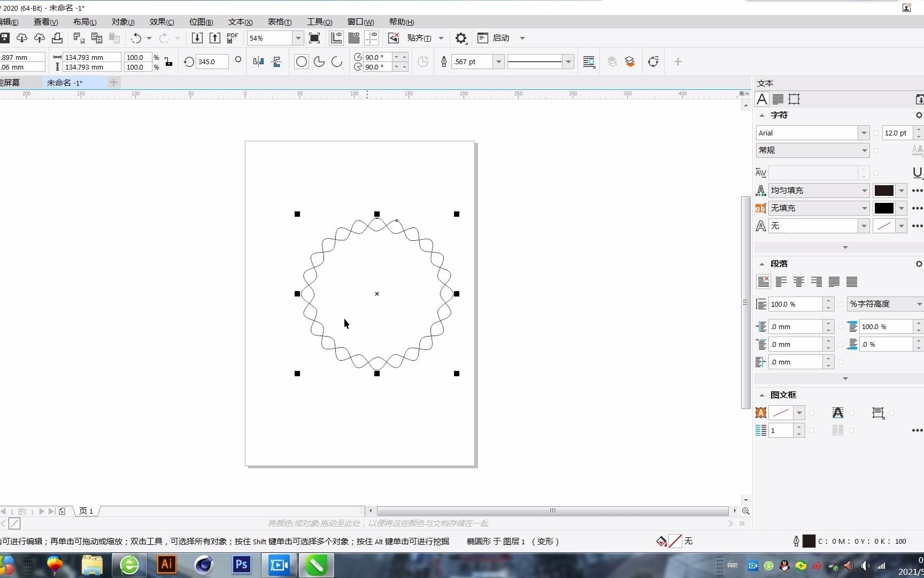Toggle checkbox next to 常规 font style
Image resolution: width=924 pixels, height=578 pixels.
coord(876,150)
